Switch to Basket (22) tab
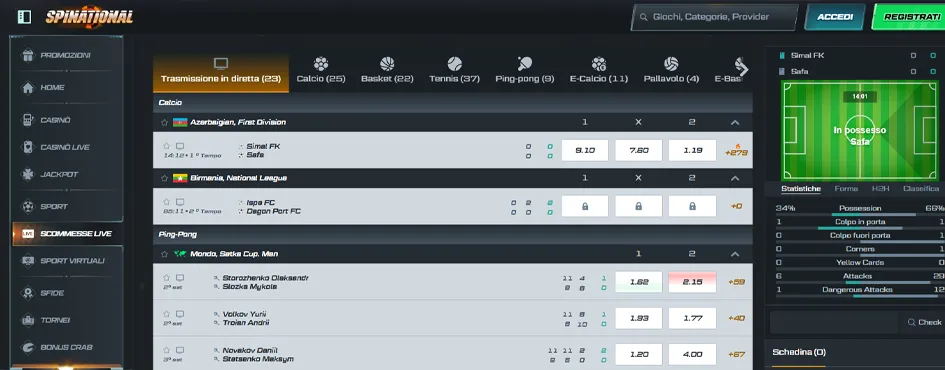The height and width of the screenshot is (370, 945). pos(387,71)
